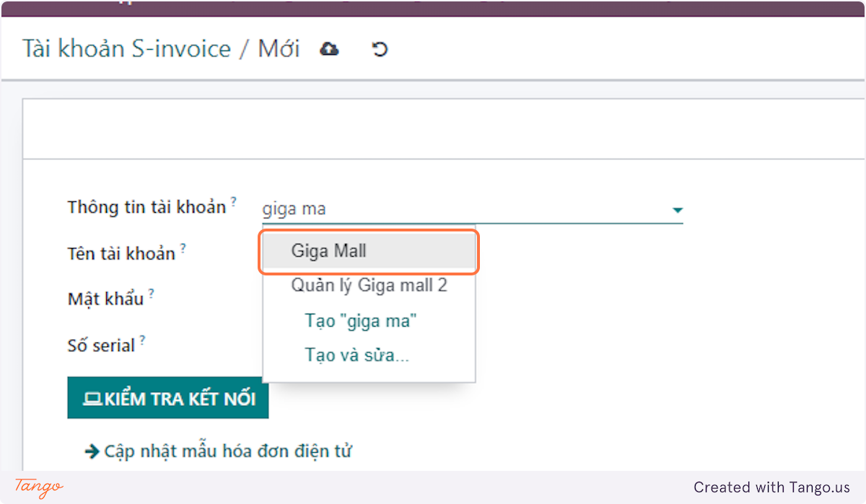Click the help mark beside Thông tin tài khoản

[x=234, y=202]
